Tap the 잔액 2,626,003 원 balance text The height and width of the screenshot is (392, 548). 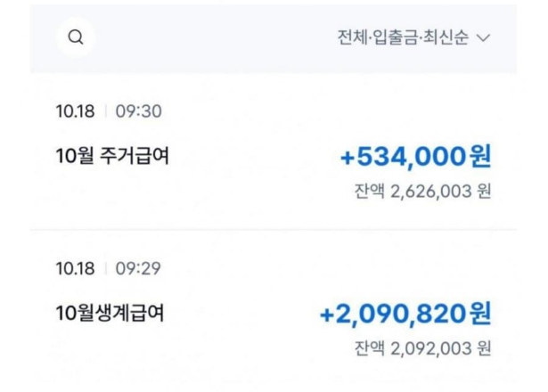(423, 192)
